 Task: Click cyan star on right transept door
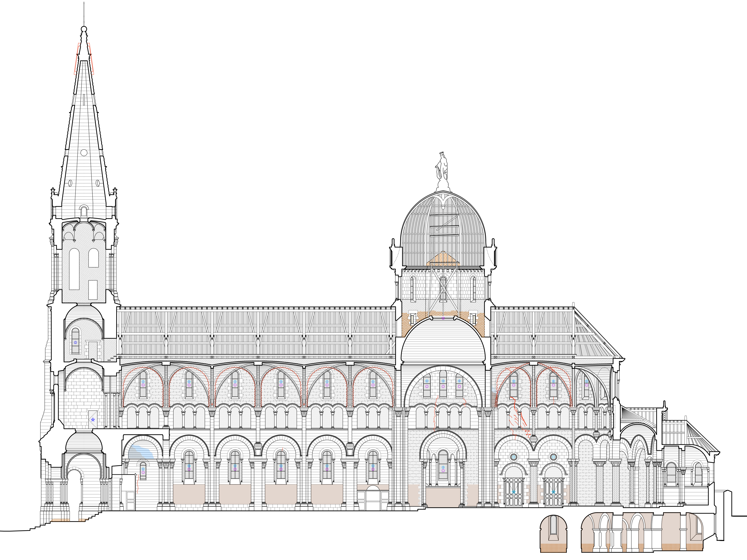tap(553, 492)
